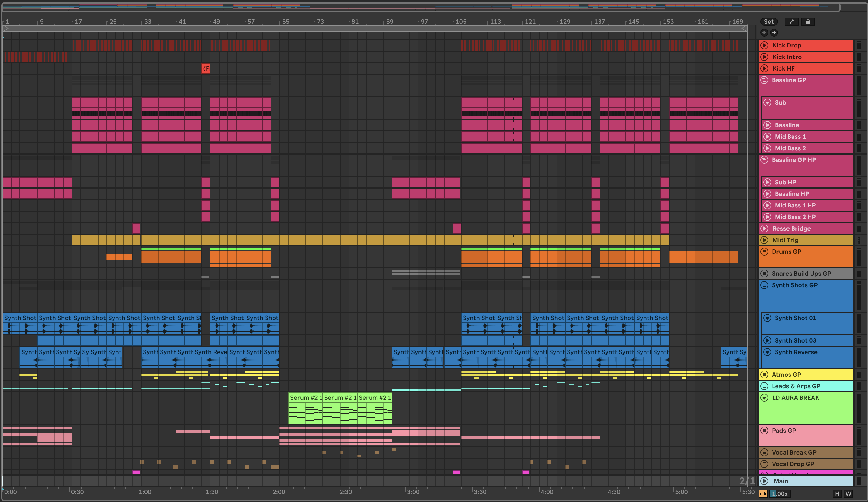
Task: Collapse the LD AURA BREAK track
Action: click(x=764, y=398)
